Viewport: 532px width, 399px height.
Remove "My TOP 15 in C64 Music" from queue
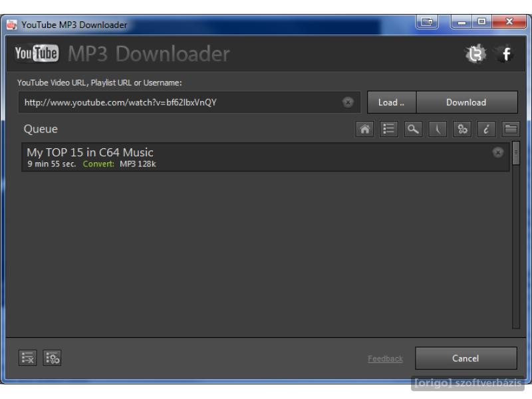tap(497, 153)
